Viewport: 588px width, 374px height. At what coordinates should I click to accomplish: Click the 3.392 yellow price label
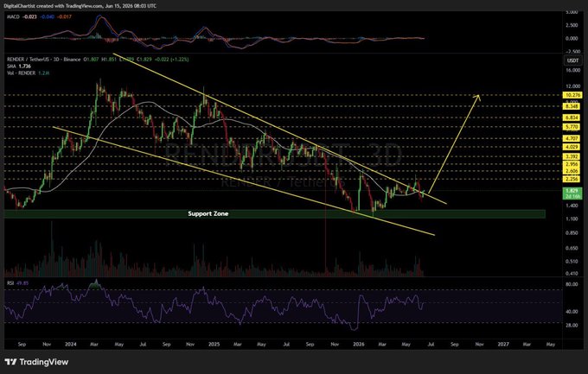572,156
